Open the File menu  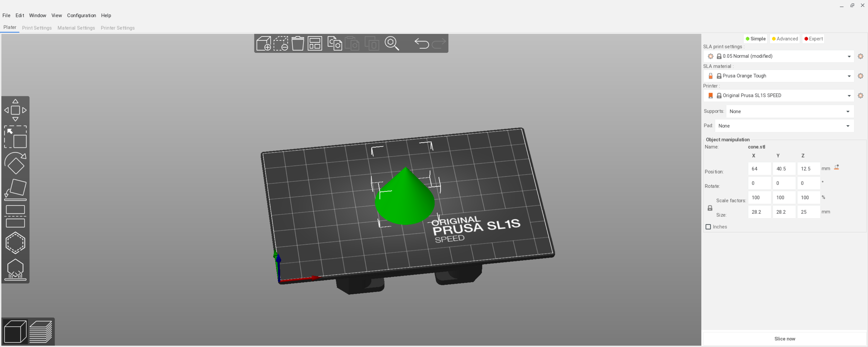point(6,15)
